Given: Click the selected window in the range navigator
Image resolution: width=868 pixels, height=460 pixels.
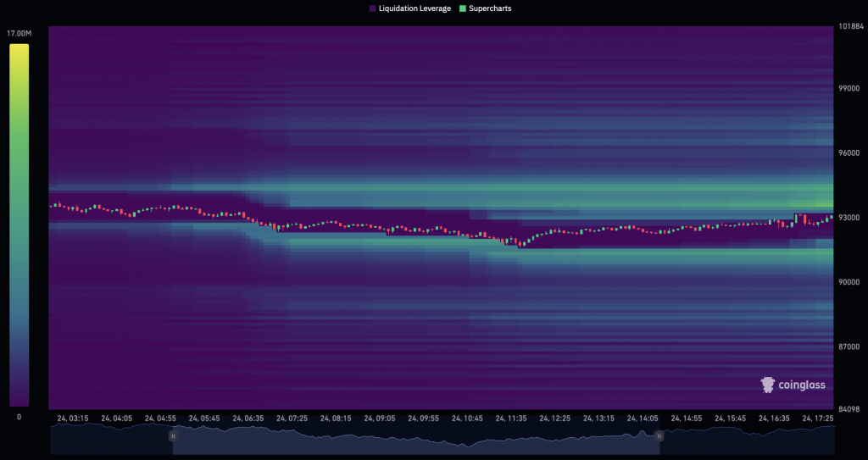Looking at the screenshot, I should point(415,440).
